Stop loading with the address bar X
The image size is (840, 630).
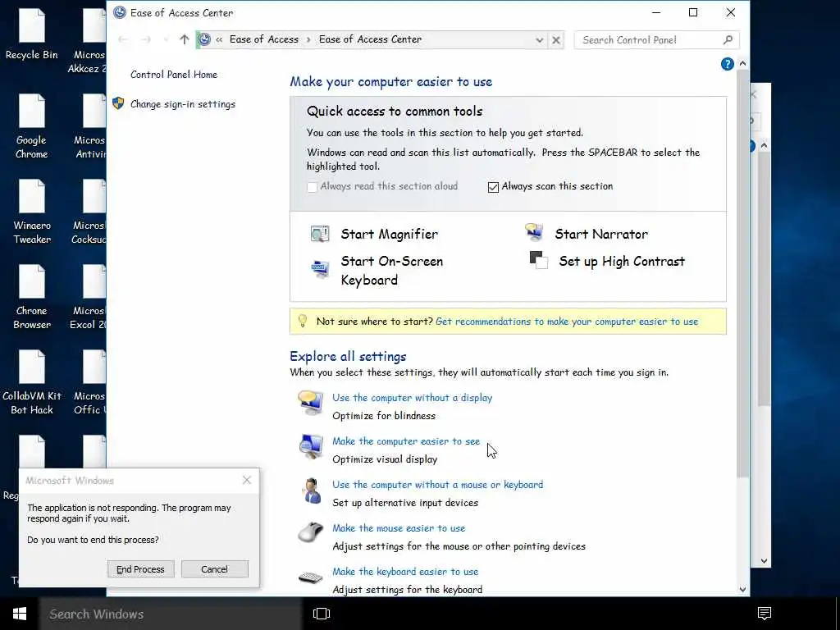pyautogui.click(x=556, y=40)
